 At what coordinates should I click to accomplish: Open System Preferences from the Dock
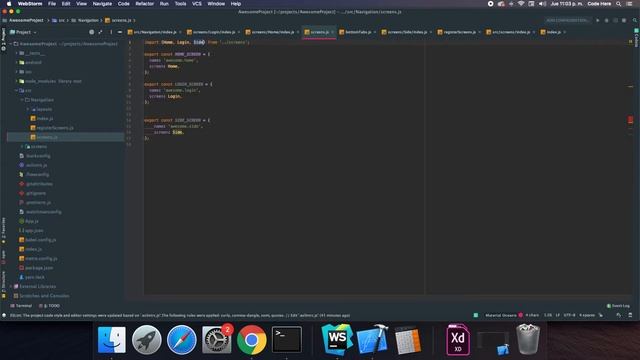point(217,340)
